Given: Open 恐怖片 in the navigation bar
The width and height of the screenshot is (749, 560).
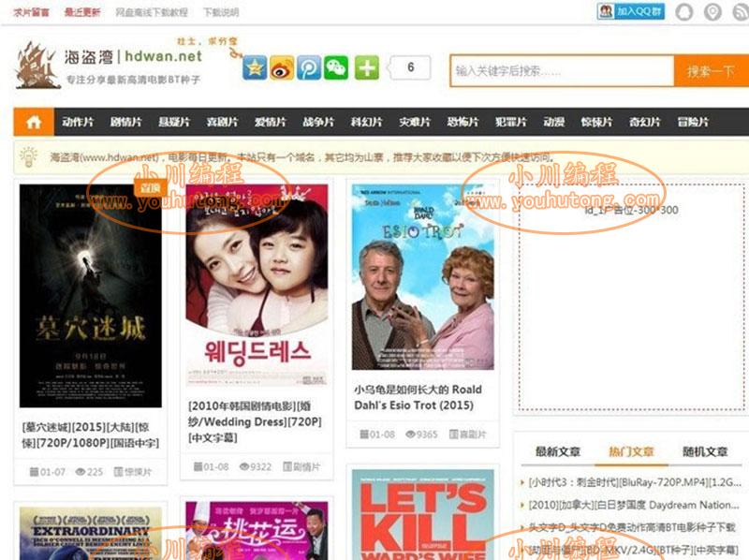Looking at the screenshot, I should (x=463, y=122).
